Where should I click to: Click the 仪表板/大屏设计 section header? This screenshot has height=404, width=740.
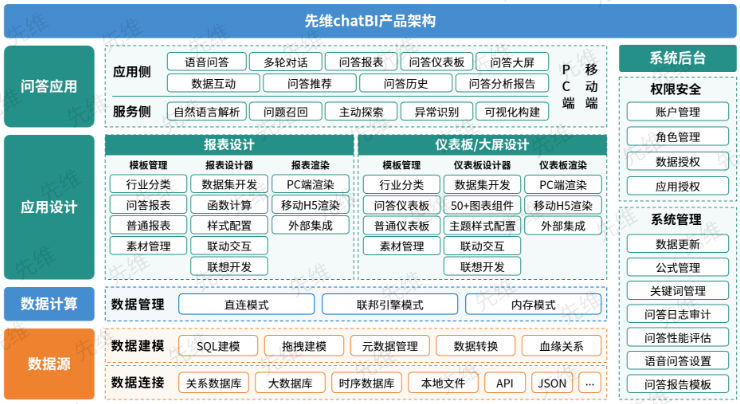coord(482,145)
